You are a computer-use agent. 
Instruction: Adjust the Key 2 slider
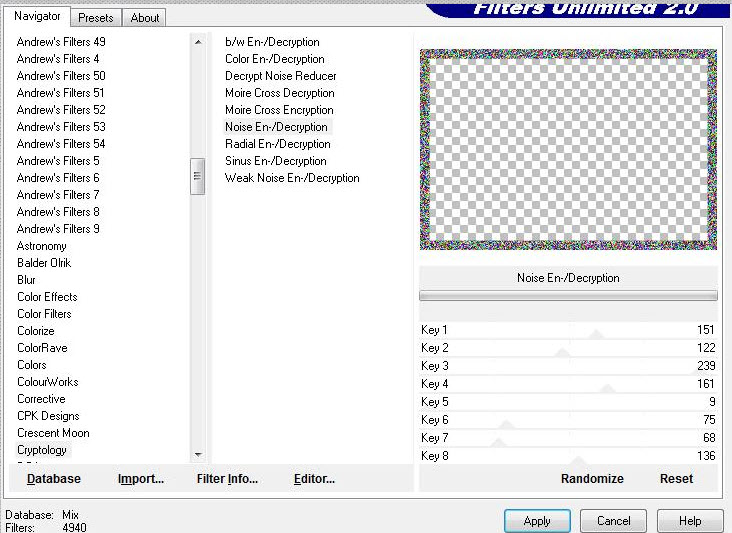[x=568, y=348]
